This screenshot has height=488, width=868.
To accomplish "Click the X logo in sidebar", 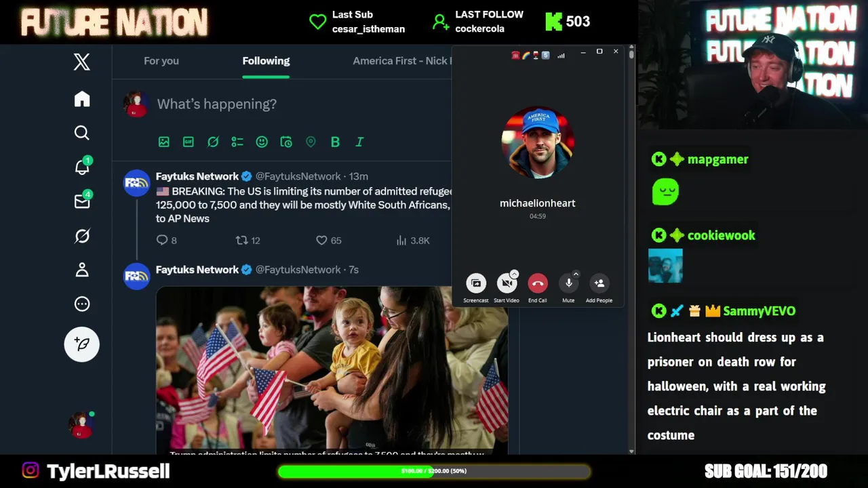I will coord(82,62).
